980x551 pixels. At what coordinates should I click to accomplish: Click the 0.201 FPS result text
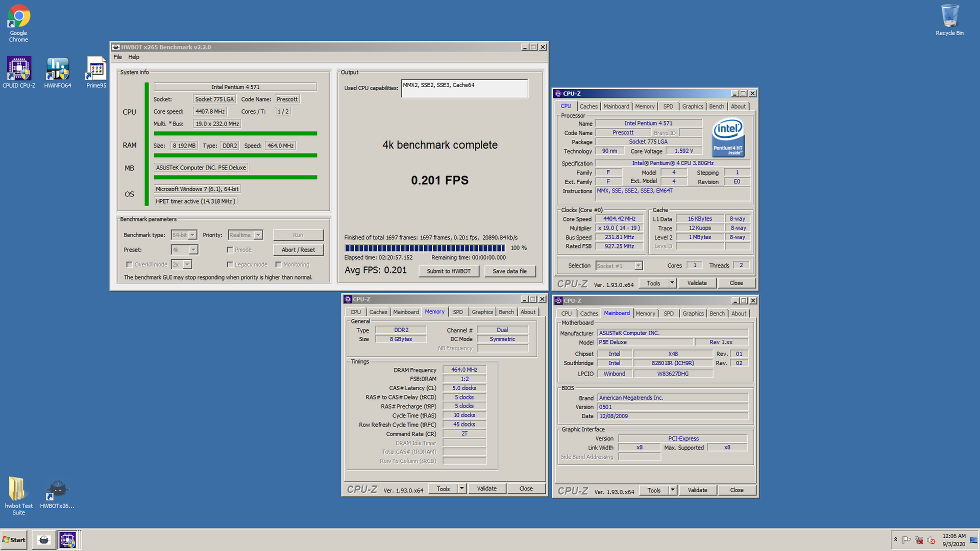439,180
